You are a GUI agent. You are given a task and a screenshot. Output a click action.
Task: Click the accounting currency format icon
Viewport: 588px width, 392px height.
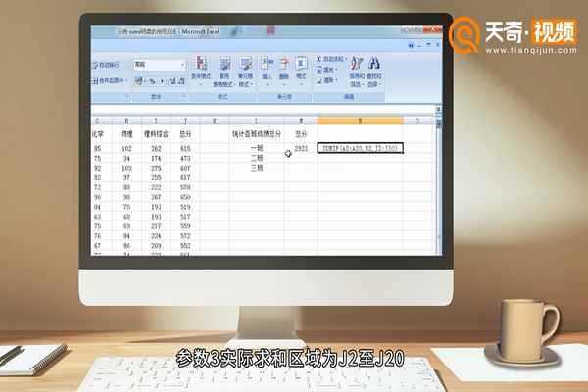139,81
